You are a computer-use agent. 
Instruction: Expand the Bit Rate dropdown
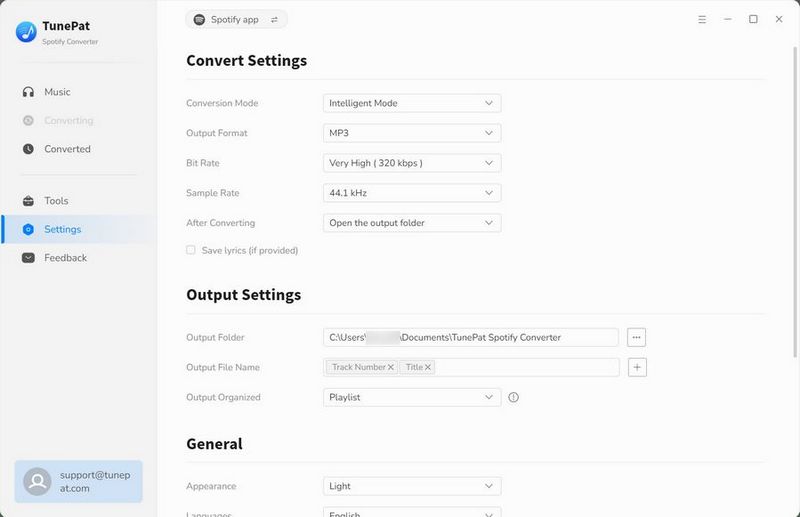pyautogui.click(x=412, y=163)
